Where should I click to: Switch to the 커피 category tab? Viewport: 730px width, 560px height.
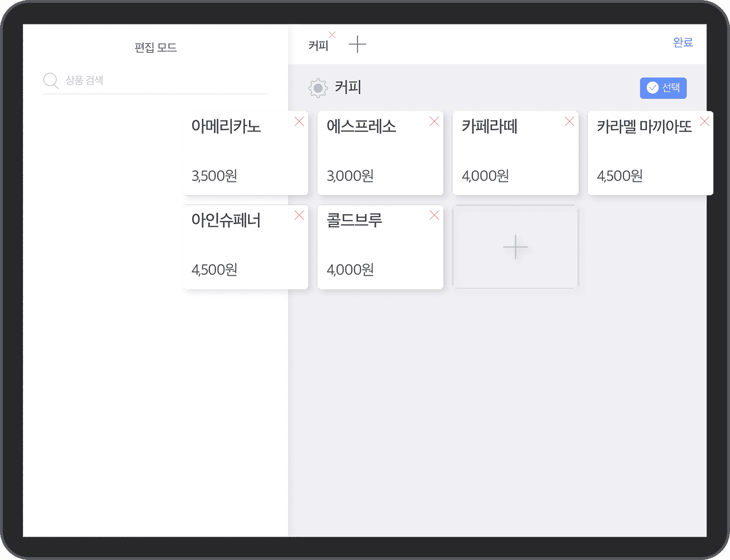coord(318,46)
